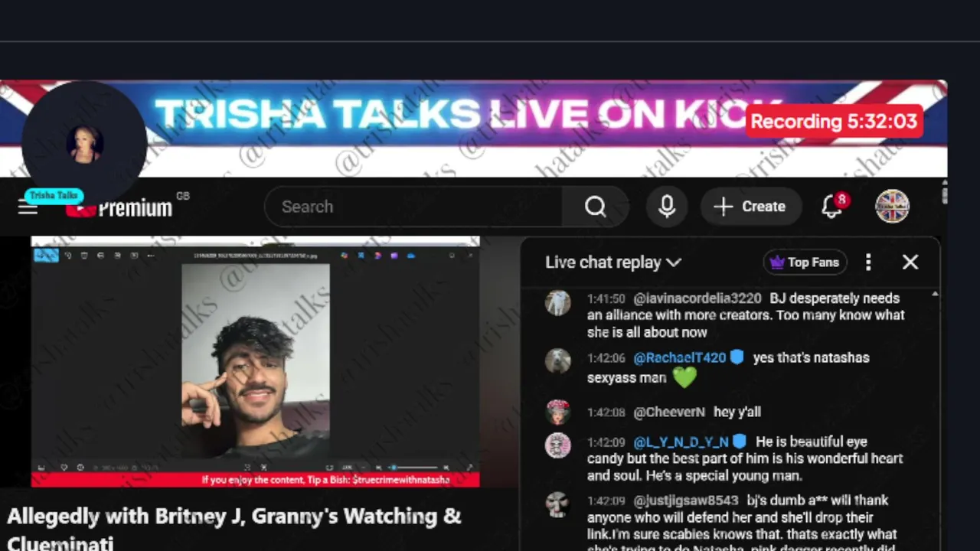Viewport: 980px width, 551px height.
Task: Go to YouTube Premium home logo
Action: 119,207
